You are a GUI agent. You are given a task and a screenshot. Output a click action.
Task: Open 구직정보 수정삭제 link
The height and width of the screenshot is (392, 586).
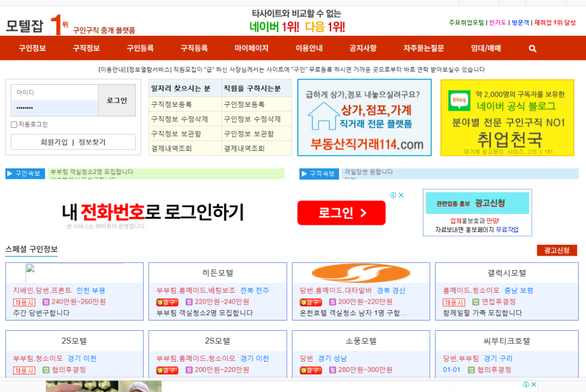[180, 119]
